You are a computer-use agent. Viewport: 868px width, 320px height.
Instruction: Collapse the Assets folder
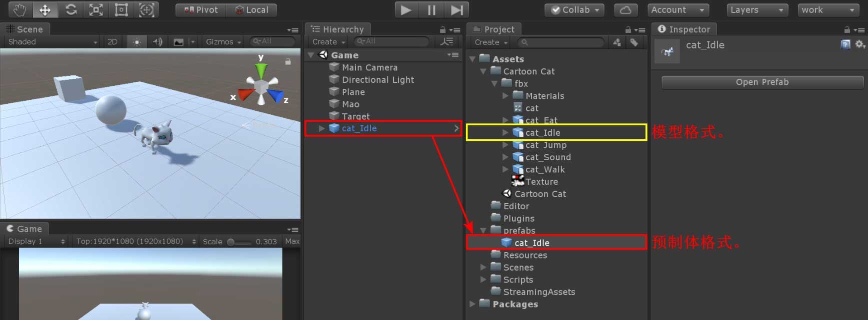(472, 59)
